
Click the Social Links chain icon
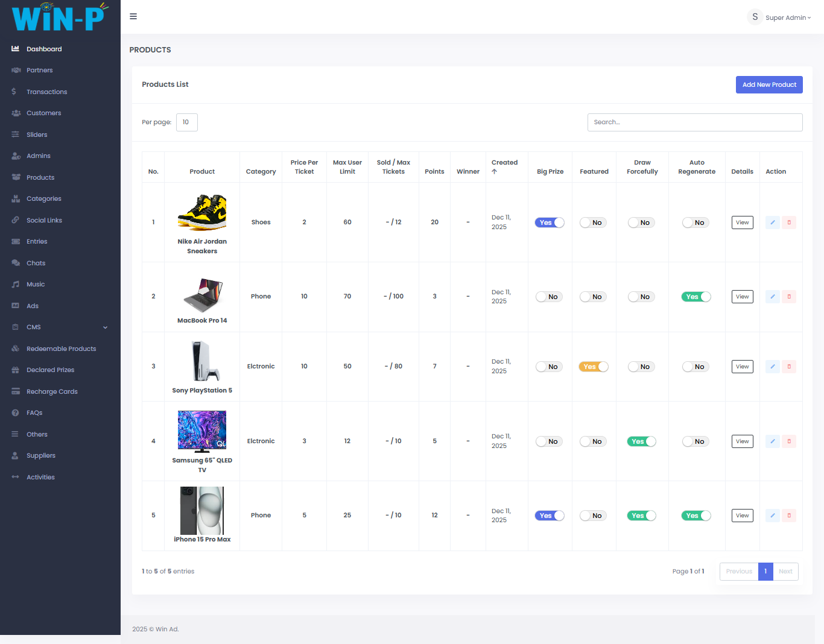16,220
